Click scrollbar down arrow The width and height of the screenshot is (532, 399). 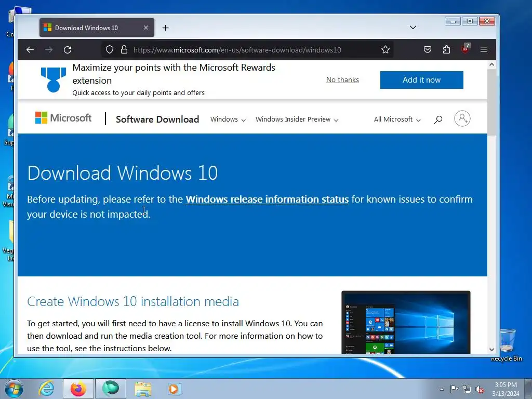[x=491, y=350]
